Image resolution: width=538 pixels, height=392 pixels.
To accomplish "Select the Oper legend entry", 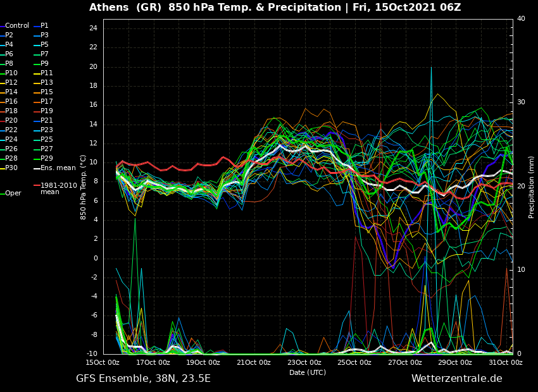I will click(13, 193).
